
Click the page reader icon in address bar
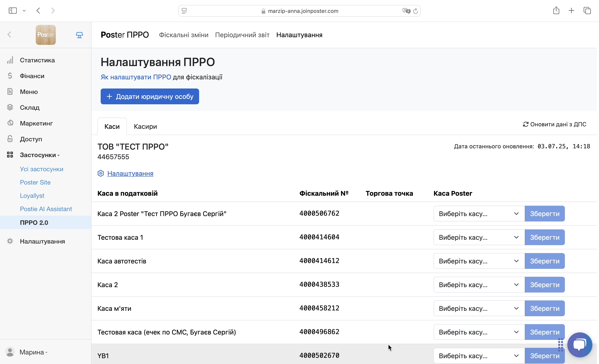pyautogui.click(x=184, y=11)
